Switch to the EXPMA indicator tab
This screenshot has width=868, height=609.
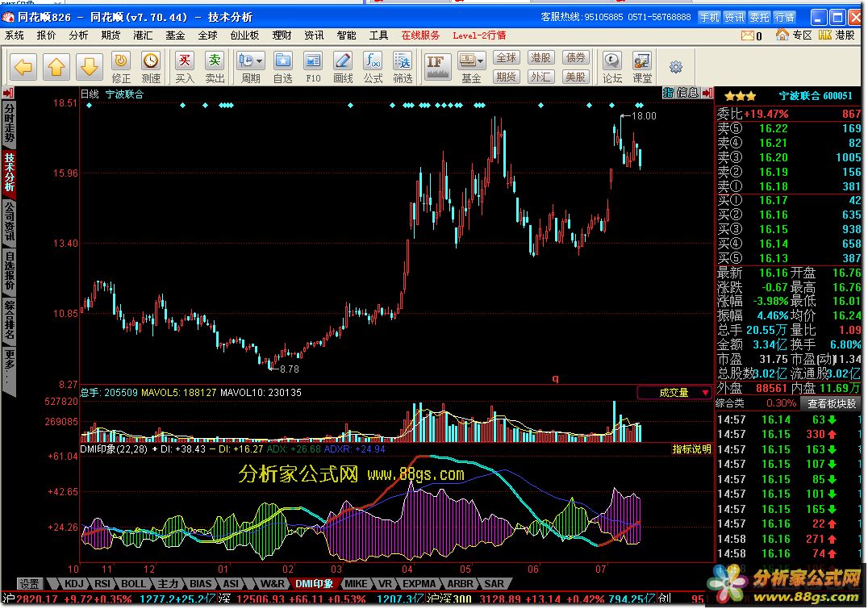tap(419, 583)
